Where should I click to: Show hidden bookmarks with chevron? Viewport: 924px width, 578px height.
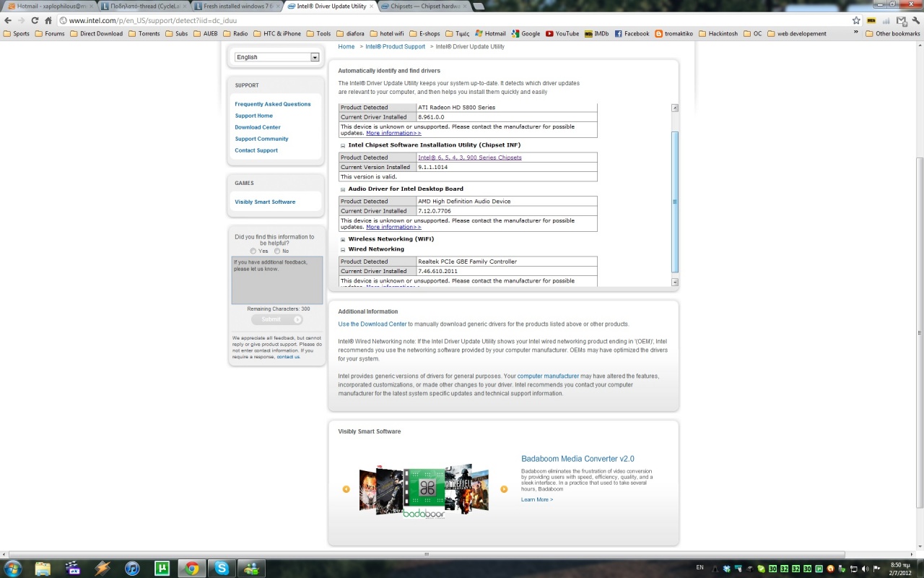click(x=856, y=33)
